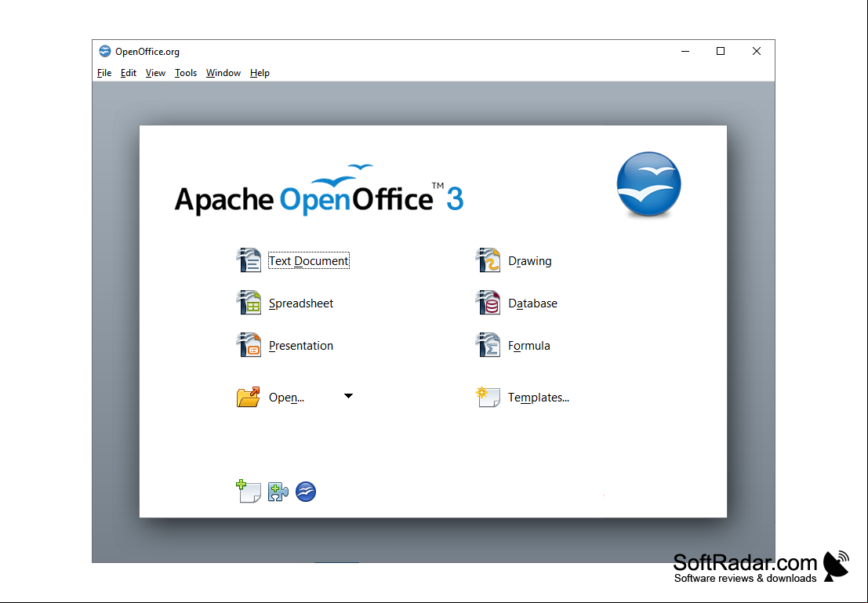Image resolution: width=868 pixels, height=603 pixels.
Task: Create a new Database
Action: 532,303
